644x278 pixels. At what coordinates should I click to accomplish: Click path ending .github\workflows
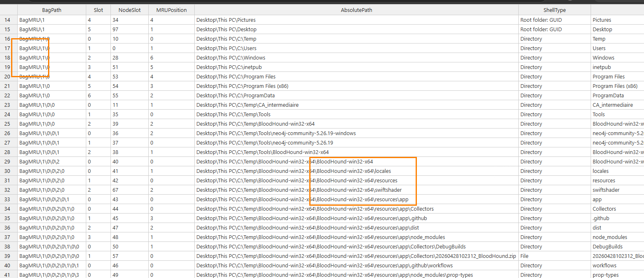coord(356,265)
